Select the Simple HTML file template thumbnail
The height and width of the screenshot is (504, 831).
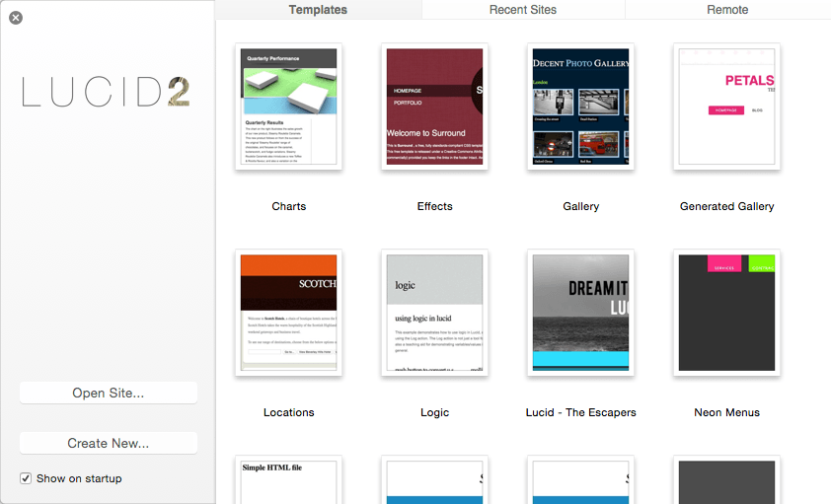click(x=289, y=479)
